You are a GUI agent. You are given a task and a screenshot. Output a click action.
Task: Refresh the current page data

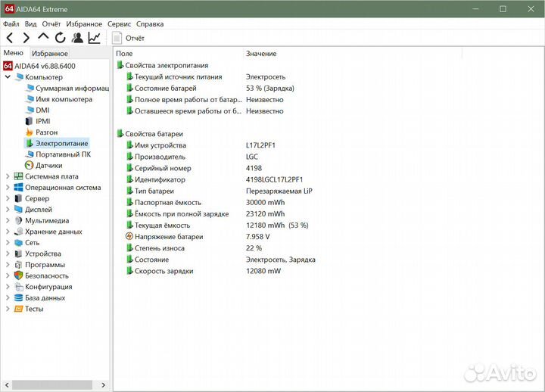pos(60,38)
